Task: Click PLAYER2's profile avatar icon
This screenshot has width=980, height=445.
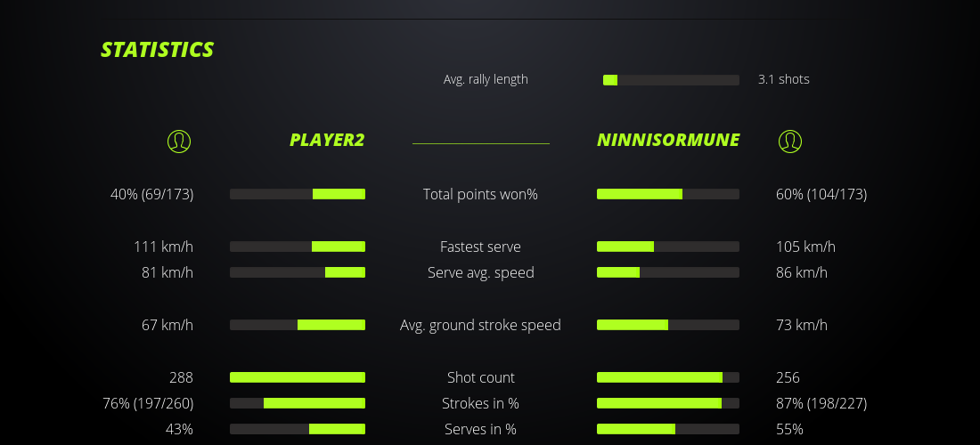Action: click(179, 141)
